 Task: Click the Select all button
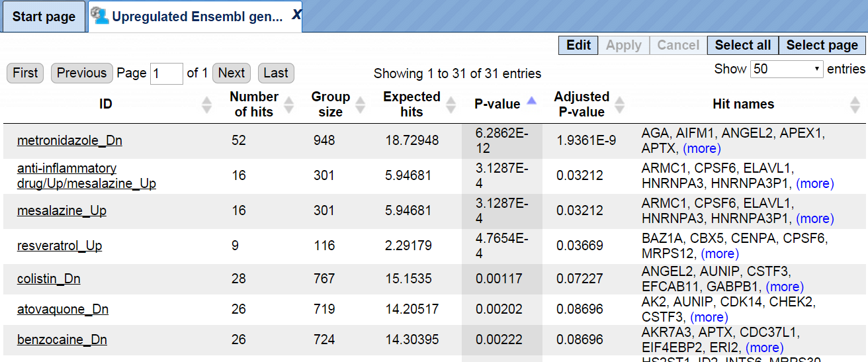[743, 45]
